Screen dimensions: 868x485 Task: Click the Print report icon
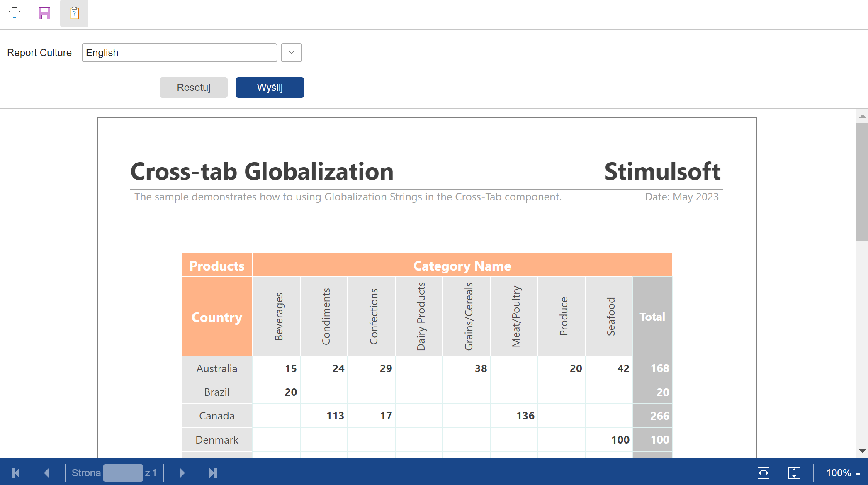coord(15,14)
